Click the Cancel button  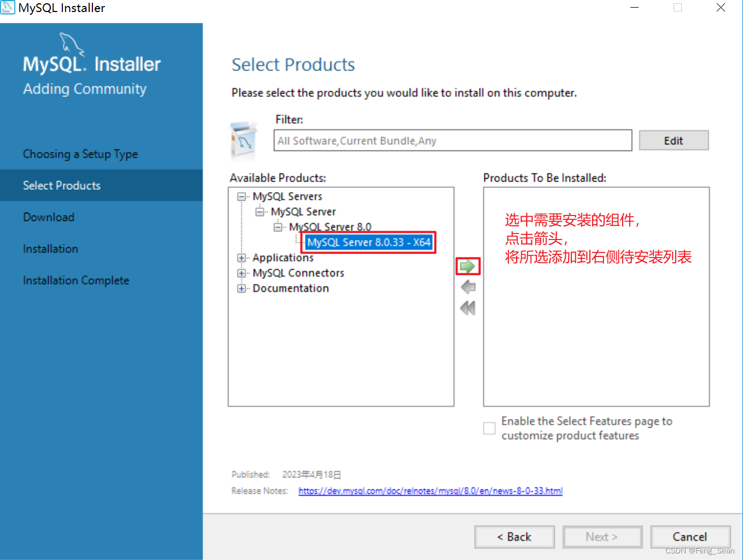pos(691,537)
